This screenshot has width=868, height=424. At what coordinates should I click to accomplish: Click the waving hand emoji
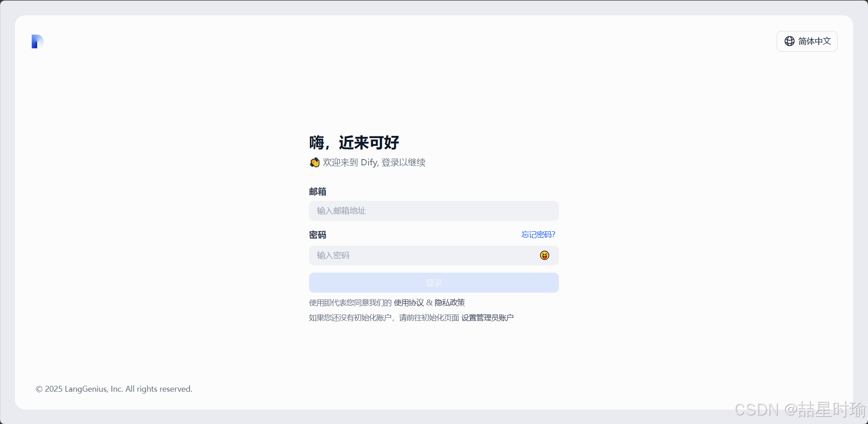(x=314, y=162)
